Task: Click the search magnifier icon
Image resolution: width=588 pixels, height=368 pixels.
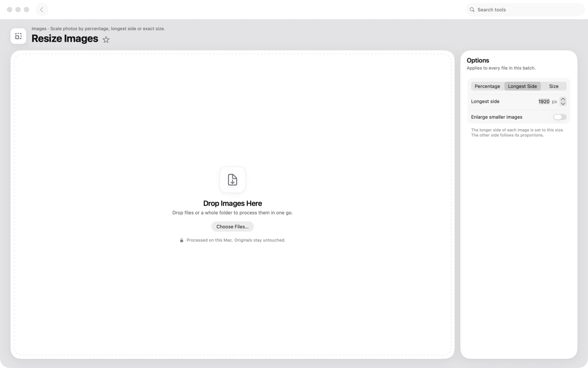Action: [x=472, y=10]
